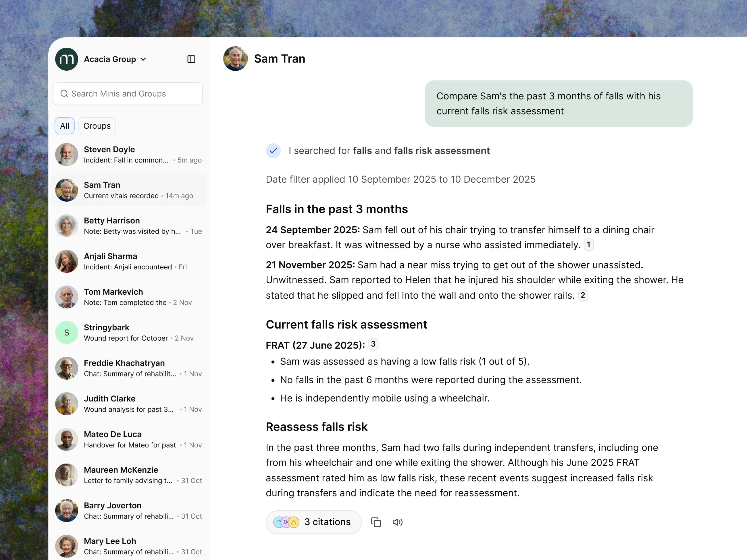Focus the Search Minis and Groups field
747x560 pixels.
[128, 94]
